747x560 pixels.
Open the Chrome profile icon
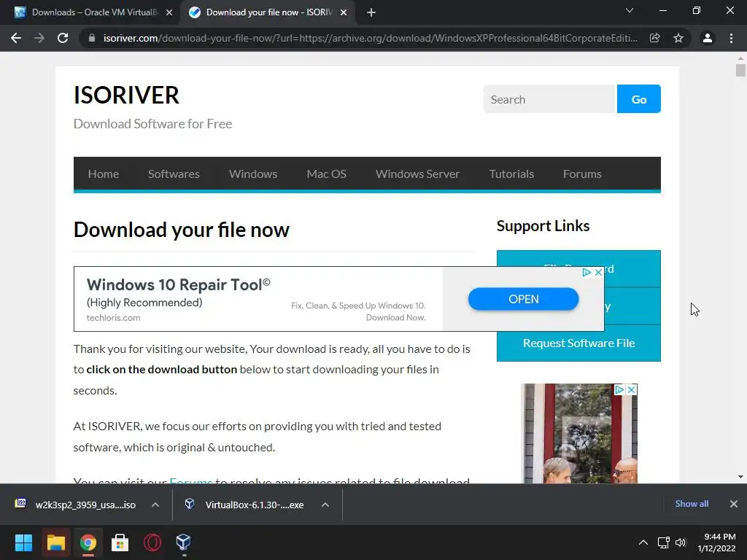[708, 38]
